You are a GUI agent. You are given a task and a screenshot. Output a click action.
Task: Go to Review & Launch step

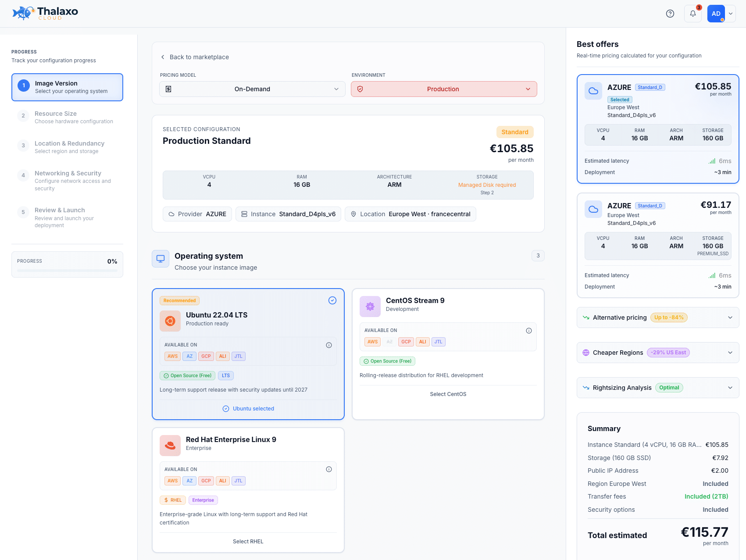click(67, 218)
